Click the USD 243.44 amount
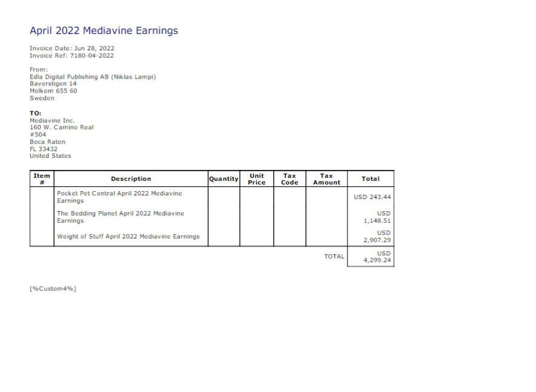This screenshot has width=536, height=392. [372, 197]
